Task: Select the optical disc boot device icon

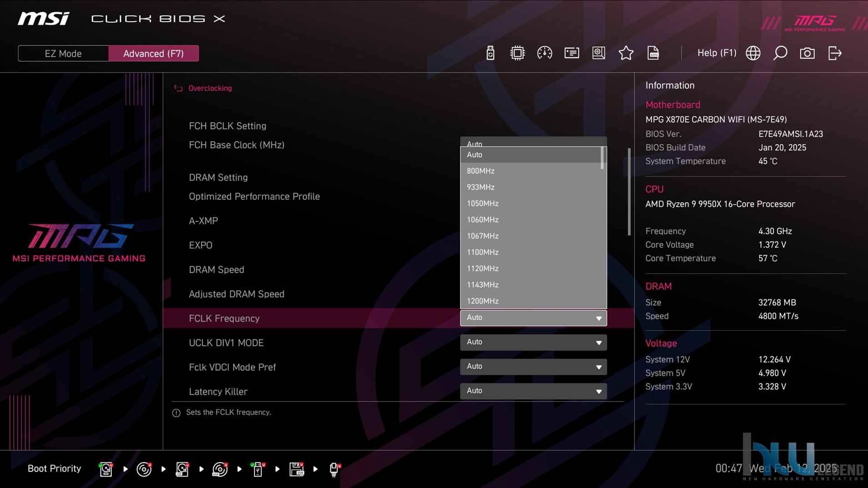Action: (x=144, y=468)
